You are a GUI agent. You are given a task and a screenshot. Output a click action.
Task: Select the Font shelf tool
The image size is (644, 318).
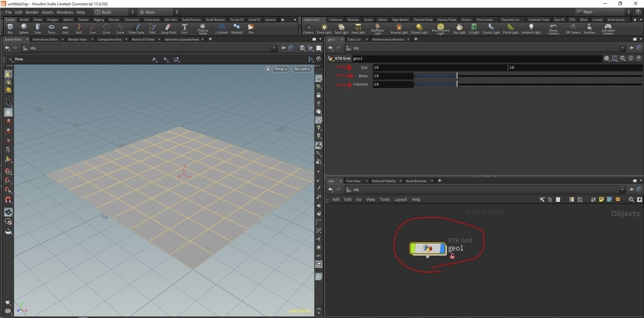click(x=184, y=29)
